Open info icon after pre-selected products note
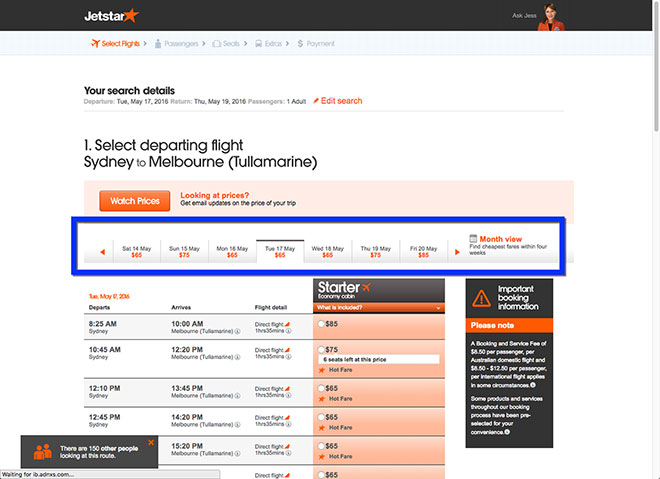The height and width of the screenshot is (479, 660). click(507, 432)
